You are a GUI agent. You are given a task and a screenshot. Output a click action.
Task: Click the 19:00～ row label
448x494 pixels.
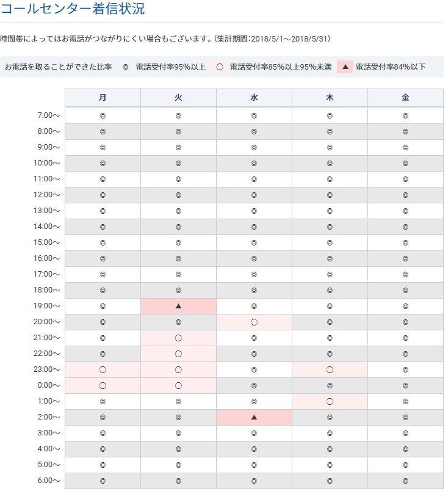(46, 306)
